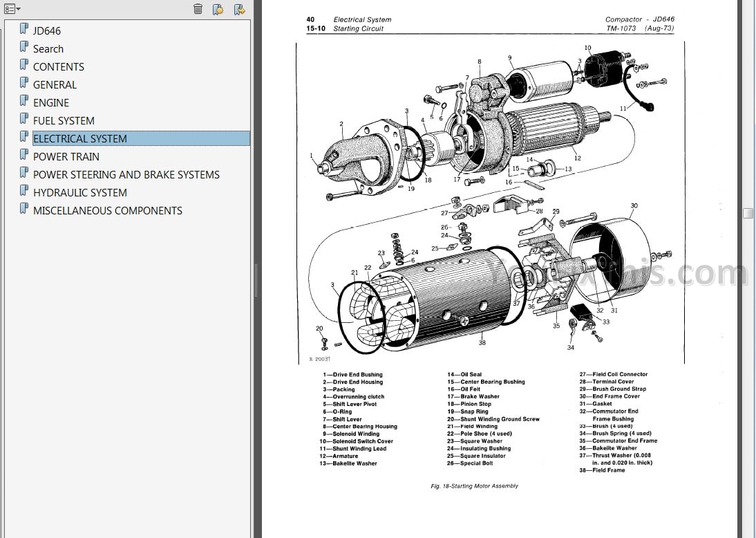This screenshot has width=756, height=538.
Task: Open the POWER TRAIN bookmark
Action: 66,156
